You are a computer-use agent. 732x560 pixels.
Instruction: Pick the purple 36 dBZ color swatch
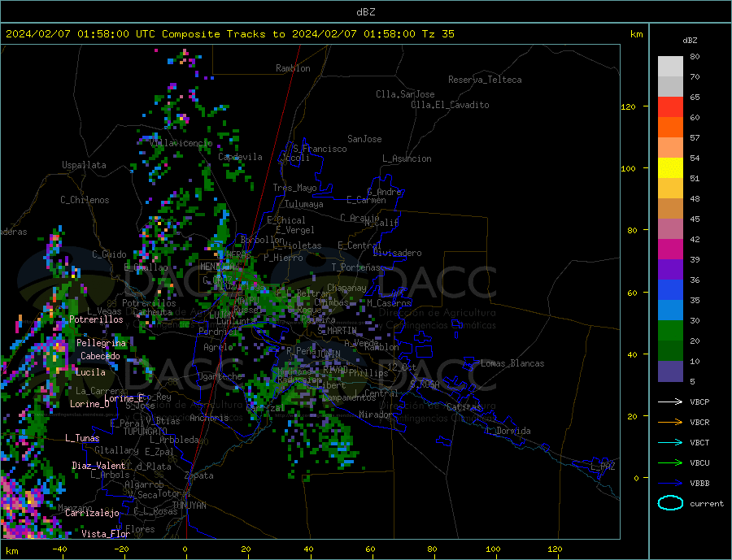coord(670,270)
